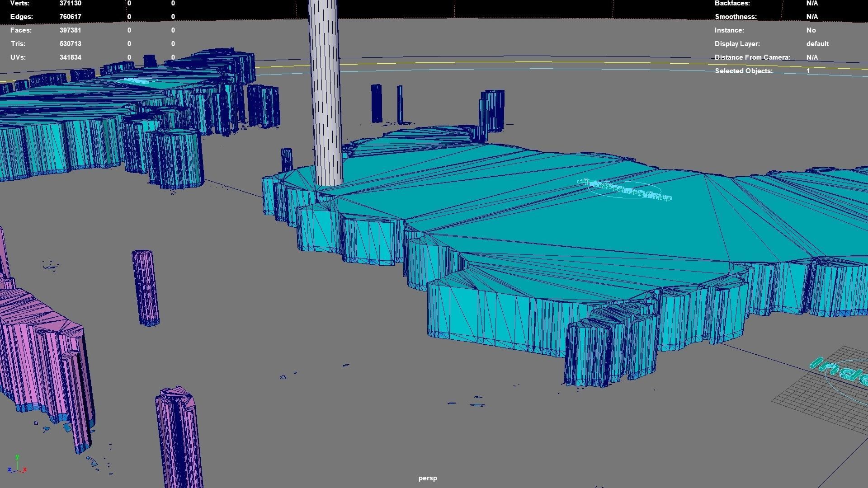Image resolution: width=868 pixels, height=488 pixels.
Task: Click the Faces count 397381
Action: 70,30
